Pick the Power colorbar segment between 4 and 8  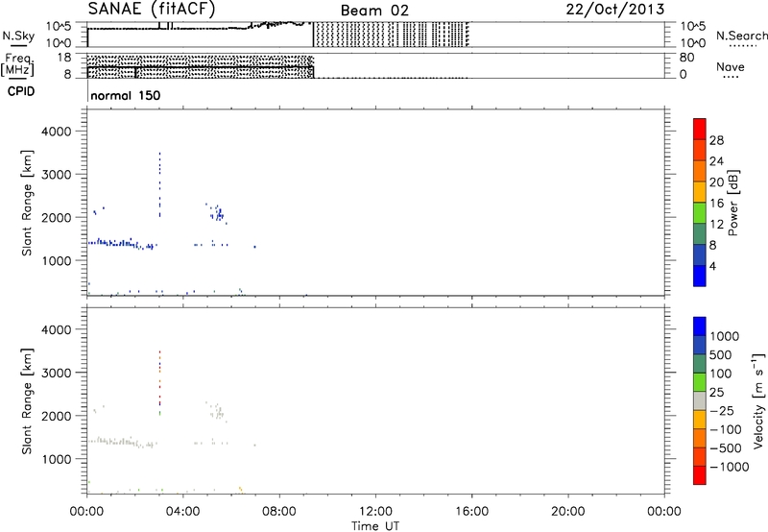700,254
